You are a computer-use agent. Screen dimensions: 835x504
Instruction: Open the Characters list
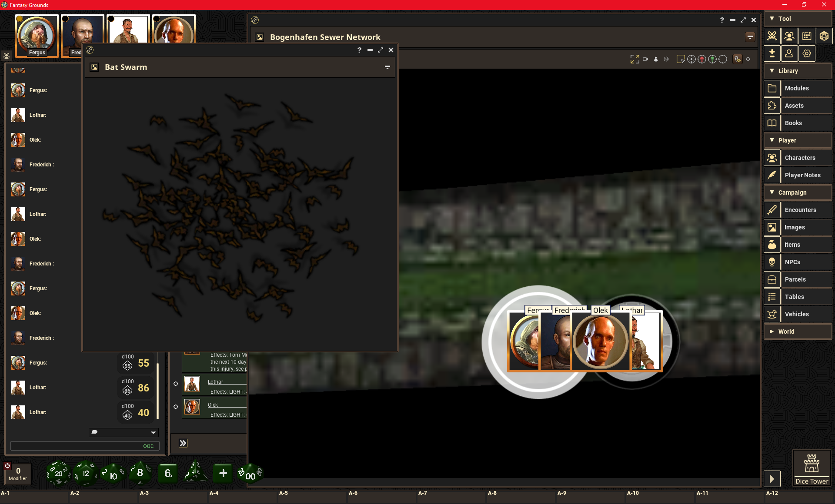(798, 158)
